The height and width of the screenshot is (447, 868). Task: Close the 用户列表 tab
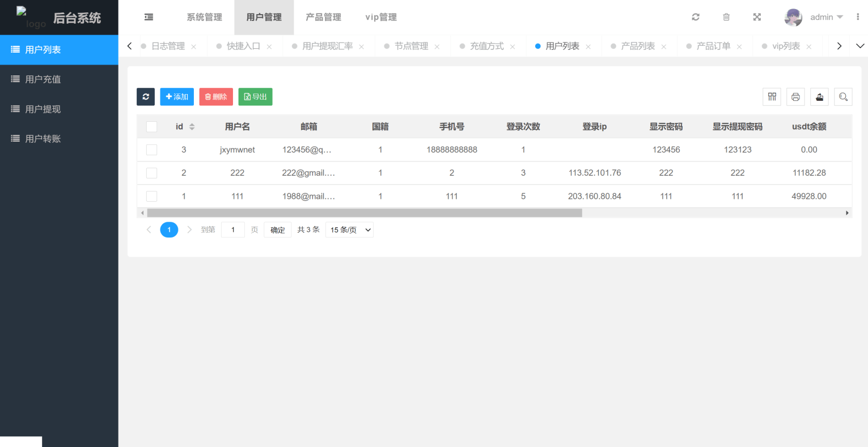click(588, 46)
